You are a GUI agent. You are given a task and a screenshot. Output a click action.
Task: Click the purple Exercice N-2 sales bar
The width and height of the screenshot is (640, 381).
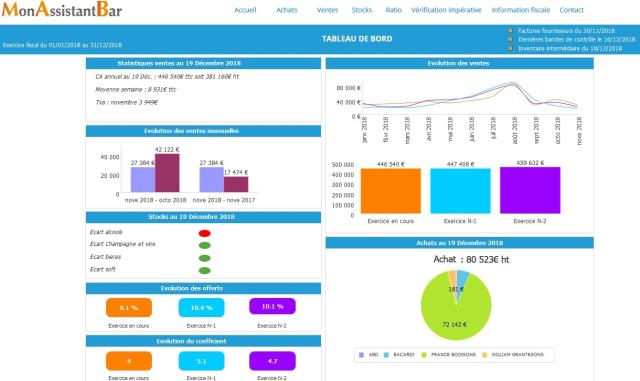530,190
